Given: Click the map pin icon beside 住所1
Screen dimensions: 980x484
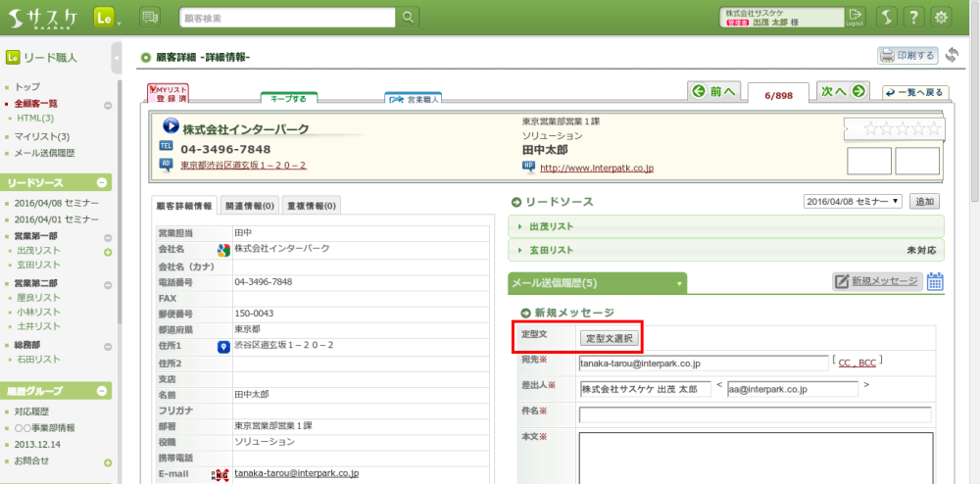Looking at the screenshot, I should pyautogui.click(x=222, y=346).
